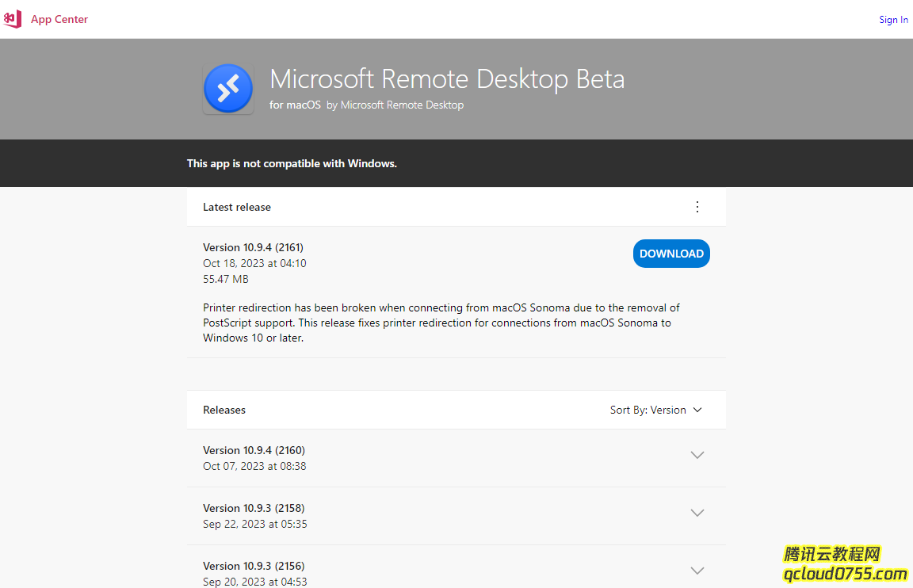Expand Version 10.9.3 (2158) release
913x588 pixels.
tap(697, 513)
